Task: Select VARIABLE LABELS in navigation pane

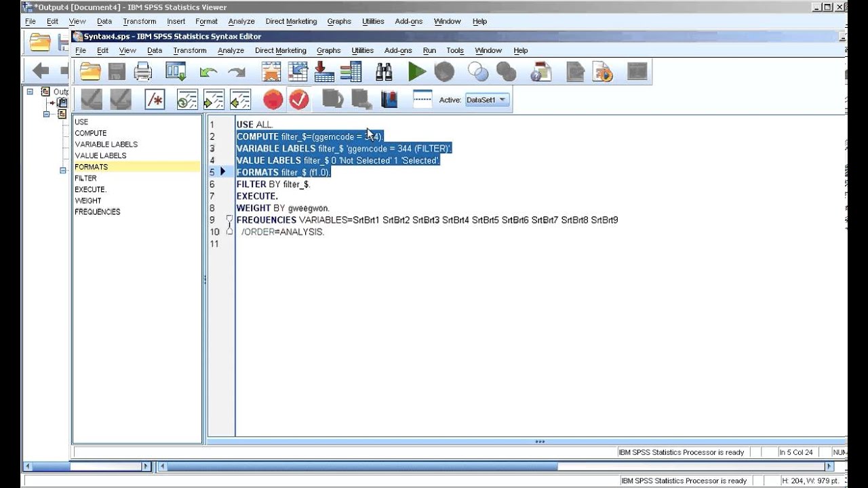Action: pos(106,144)
